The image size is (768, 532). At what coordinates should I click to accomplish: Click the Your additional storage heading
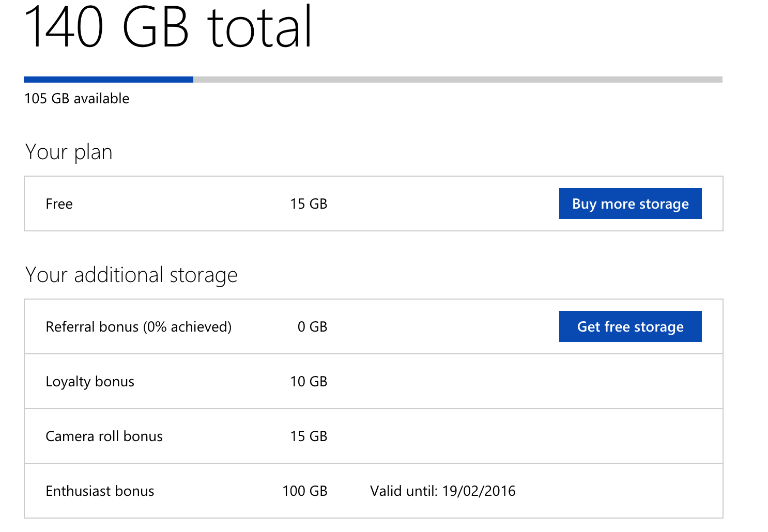131,275
